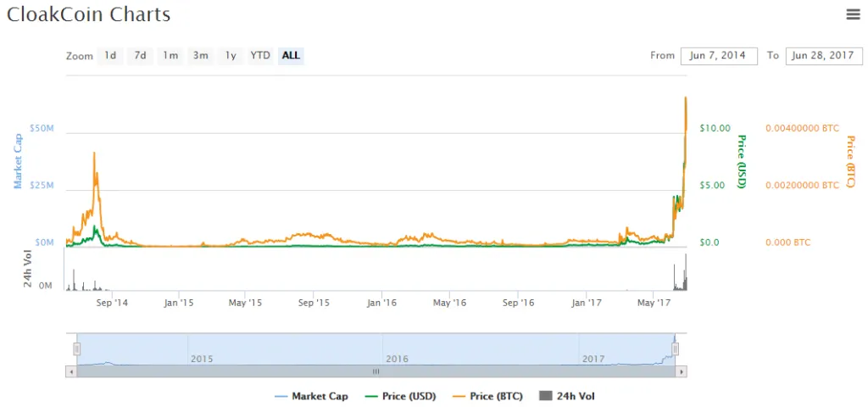Click the $25M market cap label

[x=42, y=186]
